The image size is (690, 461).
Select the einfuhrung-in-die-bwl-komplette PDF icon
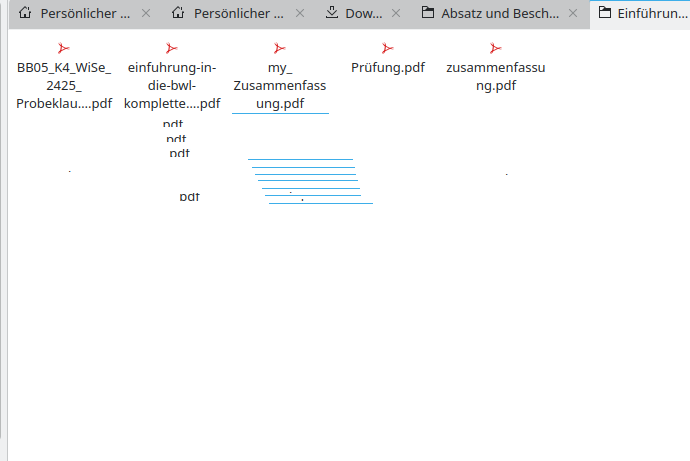172,49
